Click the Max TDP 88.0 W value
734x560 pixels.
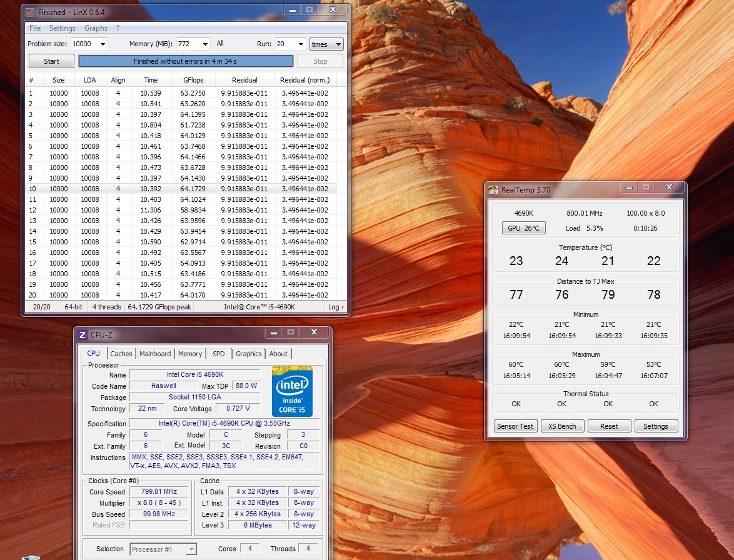point(246,386)
